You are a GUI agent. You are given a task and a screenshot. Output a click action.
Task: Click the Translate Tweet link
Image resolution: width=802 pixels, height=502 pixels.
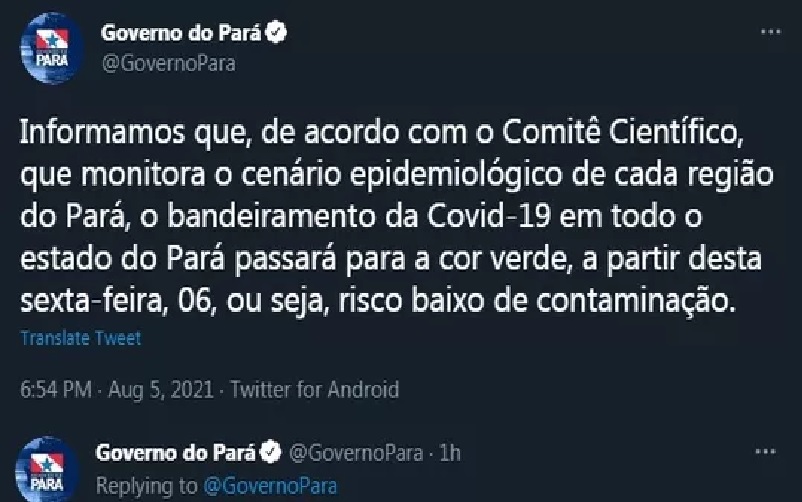click(80, 339)
